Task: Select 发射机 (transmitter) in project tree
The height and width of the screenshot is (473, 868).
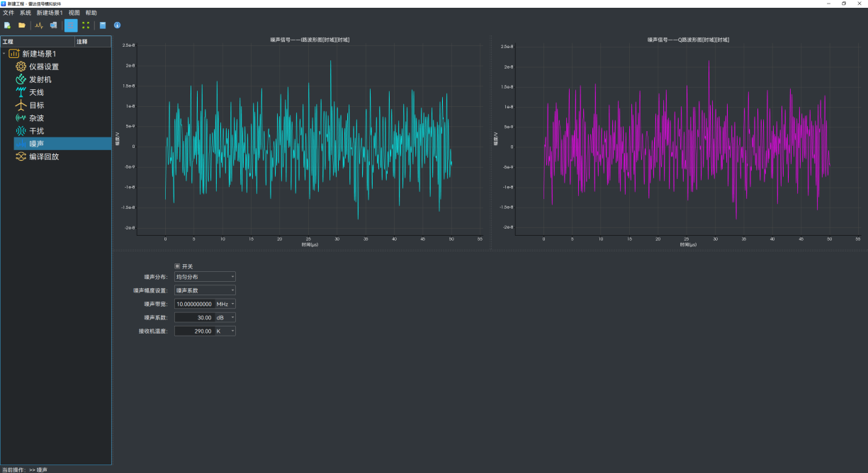Action: 40,79
